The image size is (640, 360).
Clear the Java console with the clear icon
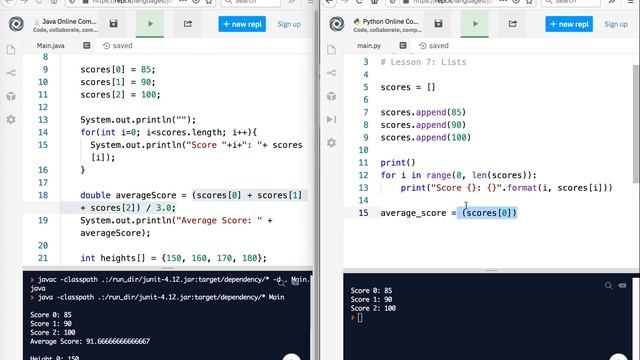coord(295,282)
